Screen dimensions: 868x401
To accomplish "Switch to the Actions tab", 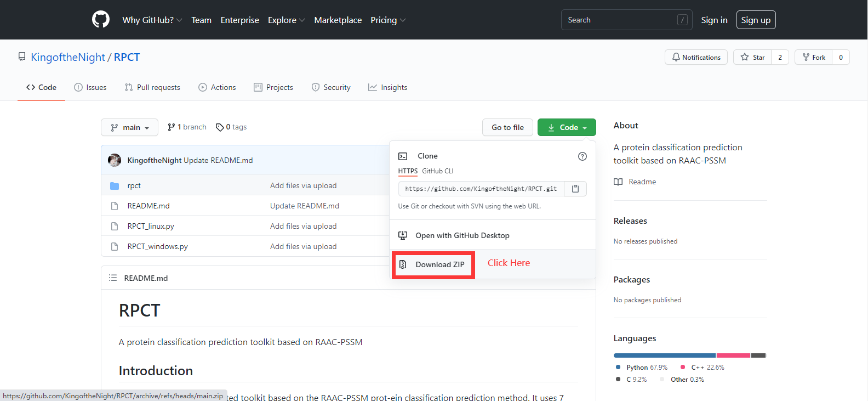I will point(217,87).
